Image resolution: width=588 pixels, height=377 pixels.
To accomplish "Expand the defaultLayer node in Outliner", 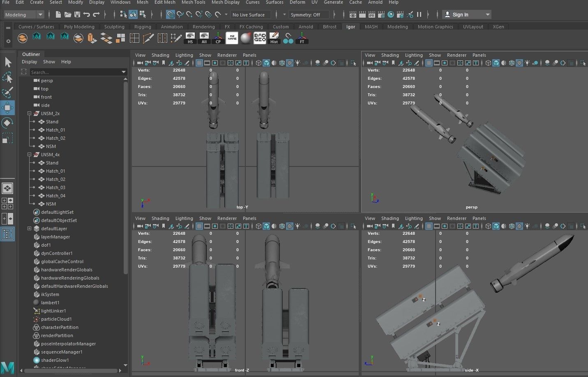I will point(29,229).
